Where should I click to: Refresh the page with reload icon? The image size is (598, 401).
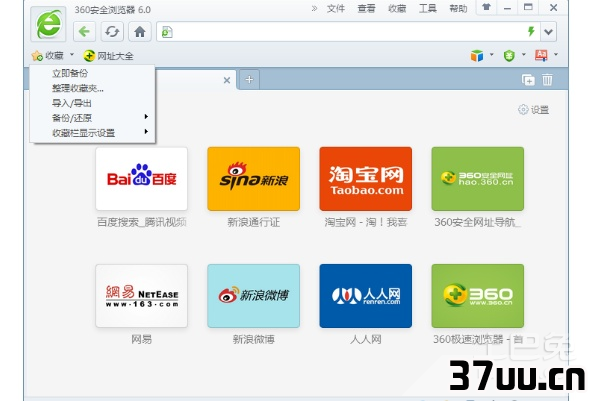(112, 32)
